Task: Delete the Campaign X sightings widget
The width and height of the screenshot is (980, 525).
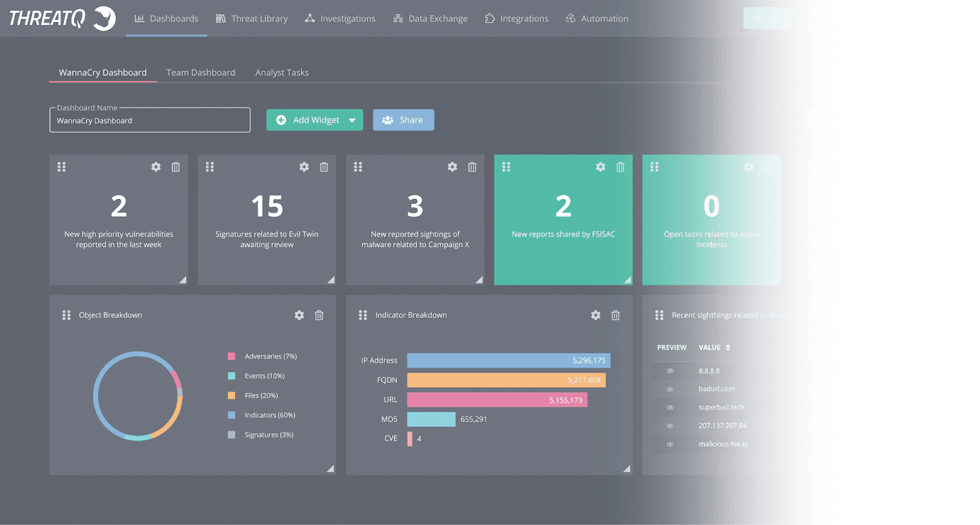Action: click(x=472, y=167)
